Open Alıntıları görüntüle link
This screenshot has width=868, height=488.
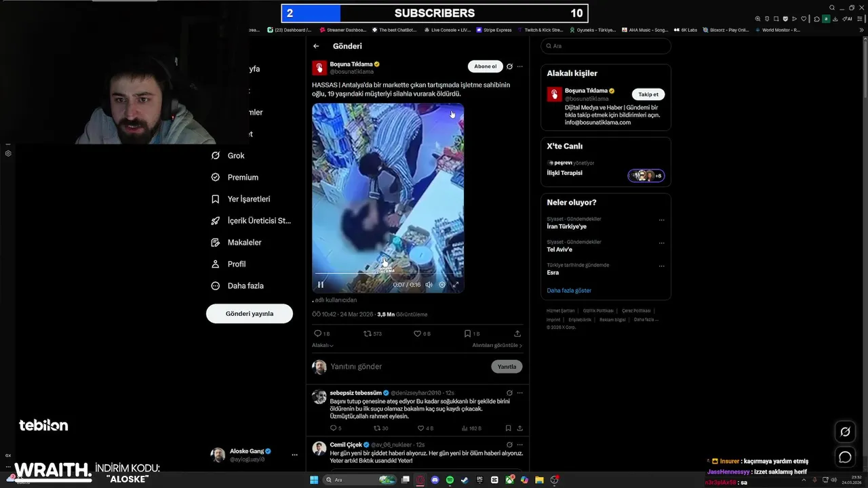click(x=497, y=345)
